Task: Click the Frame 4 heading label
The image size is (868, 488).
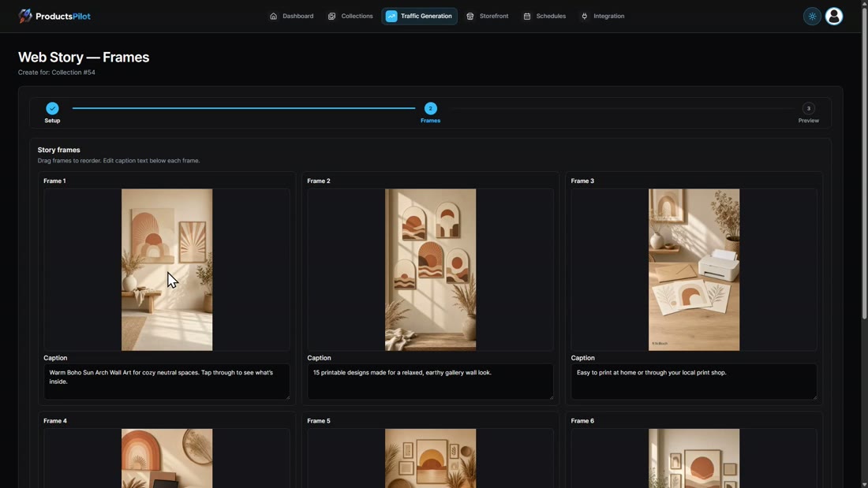Action: (54, 421)
